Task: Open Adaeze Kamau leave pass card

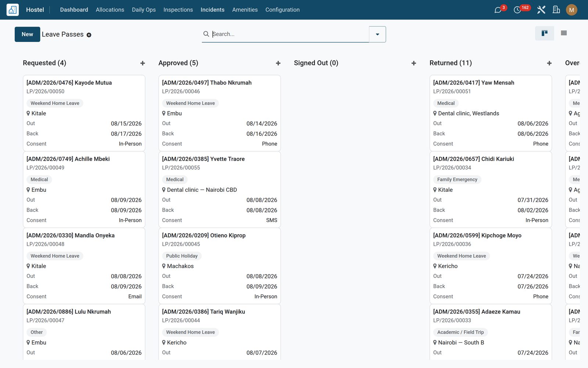Action: [x=491, y=332]
